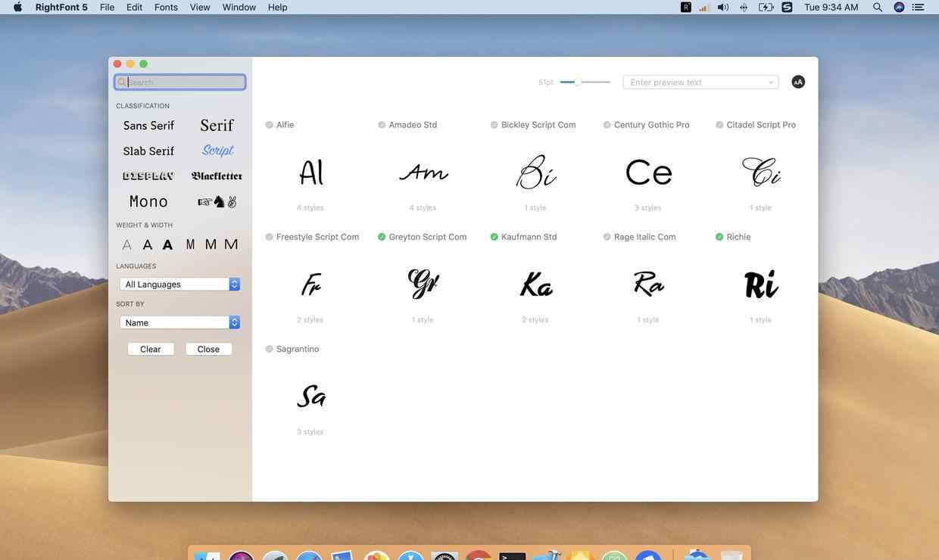Deactivate the Kaufmann Std font toggle
The height and width of the screenshot is (560, 939).
pyautogui.click(x=494, y=237)
